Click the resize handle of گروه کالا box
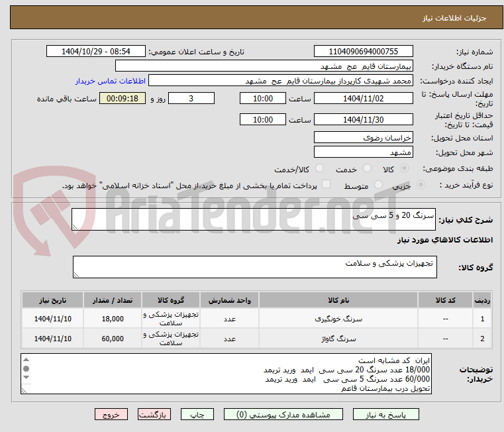This screenshot has width=504, height=432. tap(77, 274)
